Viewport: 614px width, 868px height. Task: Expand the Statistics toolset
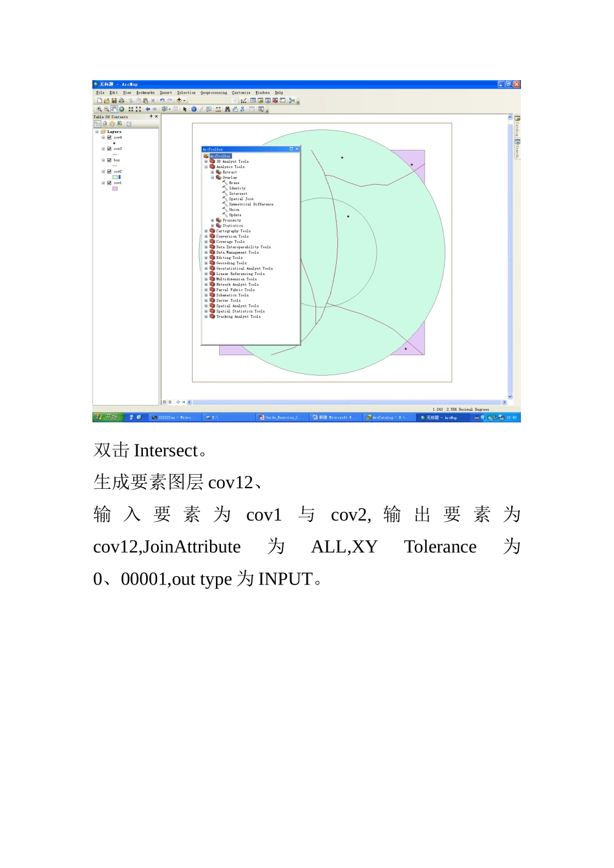coord(213,225)
